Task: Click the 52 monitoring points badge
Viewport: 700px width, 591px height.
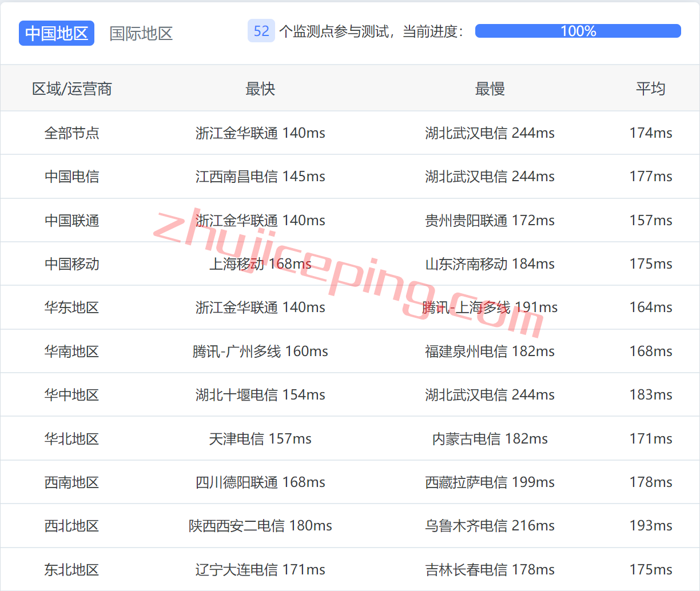Action: pos(261,31)
